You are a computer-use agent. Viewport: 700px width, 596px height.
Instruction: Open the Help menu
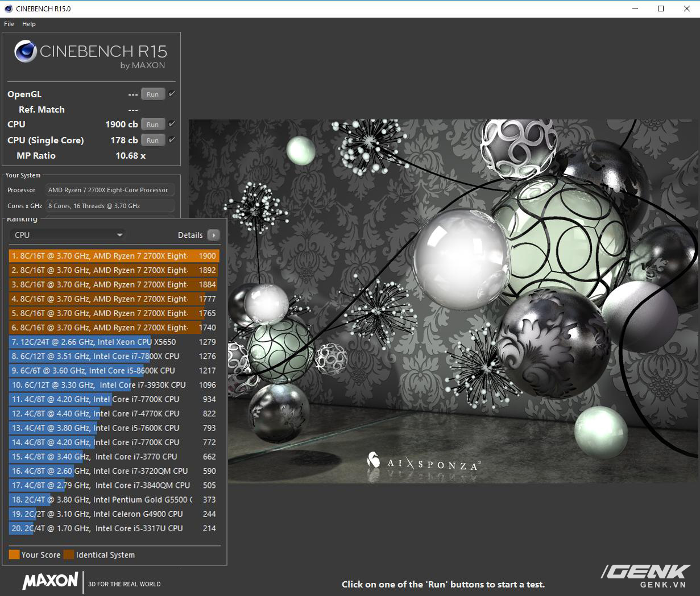click(x=29, y=24)
